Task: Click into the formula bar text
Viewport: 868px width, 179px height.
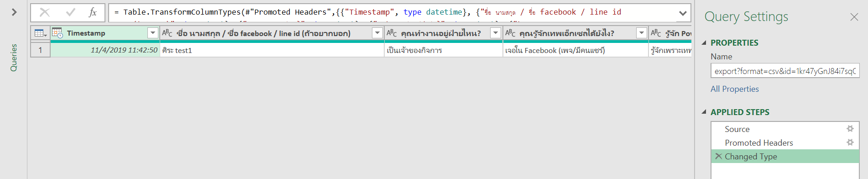Action: [x=392, y=12]
